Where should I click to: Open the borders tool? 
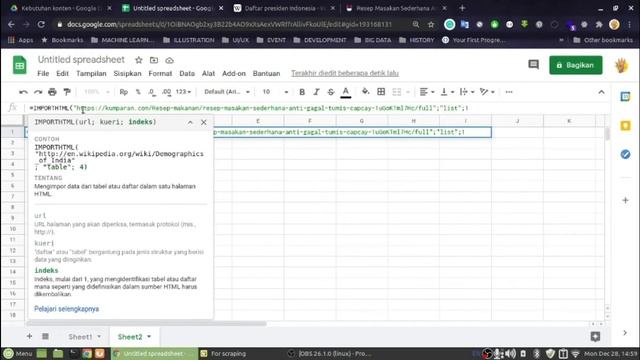(x=381, y=92)
